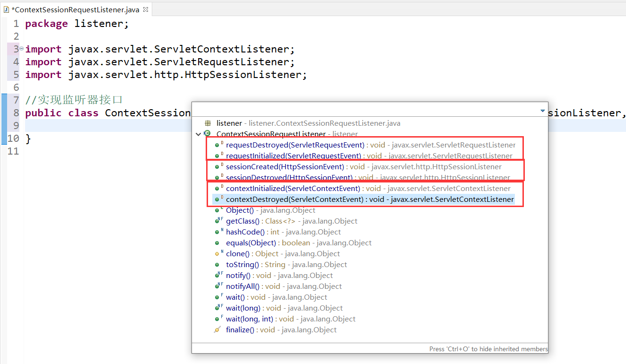
Task: Close the ContextSessionRequestListener.java tab
Action: (145, 9)
